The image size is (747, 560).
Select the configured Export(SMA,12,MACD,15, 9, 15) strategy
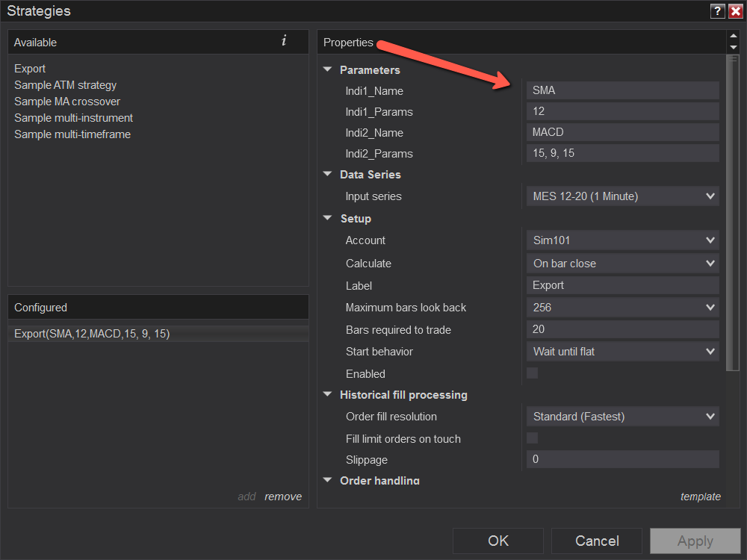(x=158, y=334)
